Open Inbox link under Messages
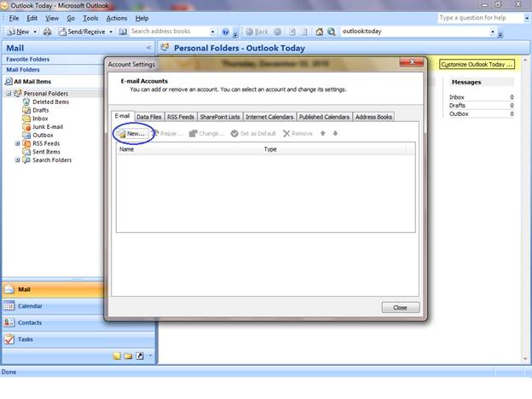The width and height of the screenshot is (532, 399). (456, 97)
